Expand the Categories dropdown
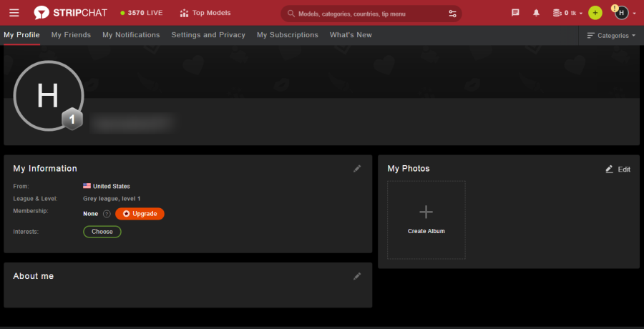 click(x=611, y=35)
